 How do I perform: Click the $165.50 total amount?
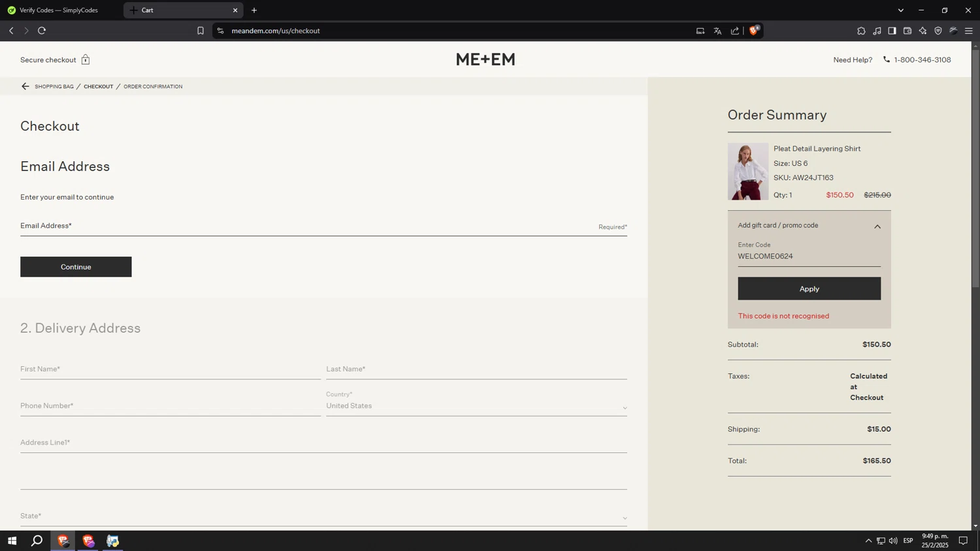click(877, 461)
